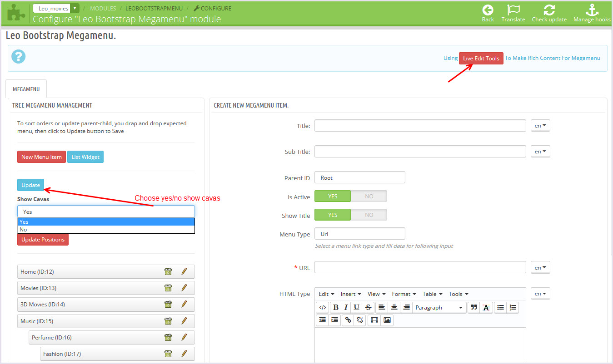This screenshot has height=364, width=613.
Task: Click green widget icon for Fashion (ID:17)
Action: (168, 354)
